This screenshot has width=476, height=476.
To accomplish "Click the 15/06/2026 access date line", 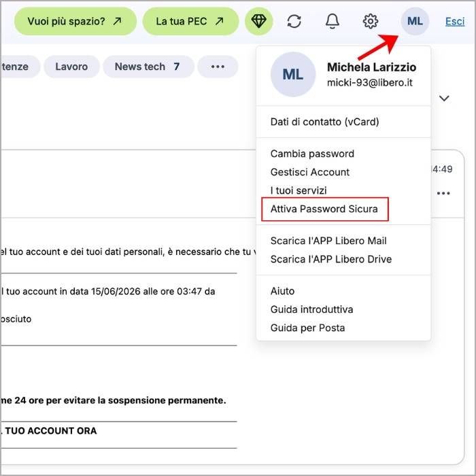I will click(108, 292).
